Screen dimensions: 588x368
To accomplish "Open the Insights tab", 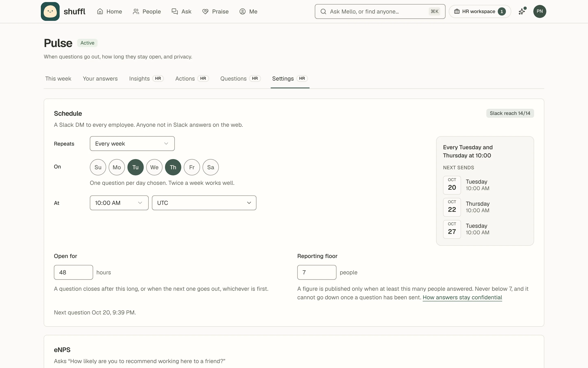I will [x=146, y=79].
